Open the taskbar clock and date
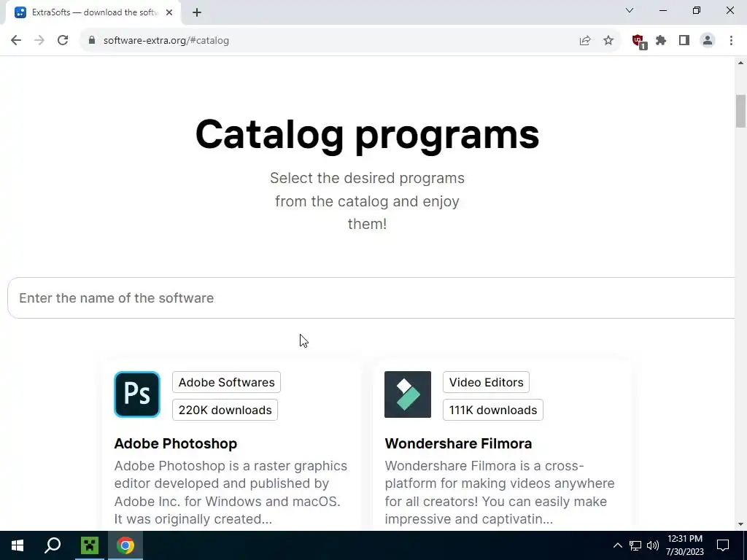This screenshot has height=560, width=747. (685, 545)
